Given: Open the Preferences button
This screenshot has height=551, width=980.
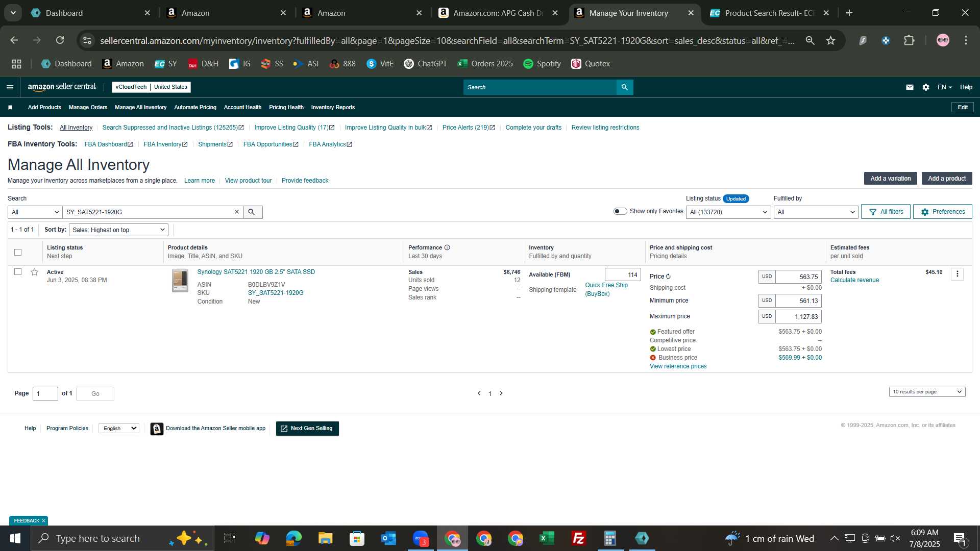Looking at the screenshot, I should tap(942, 212).
